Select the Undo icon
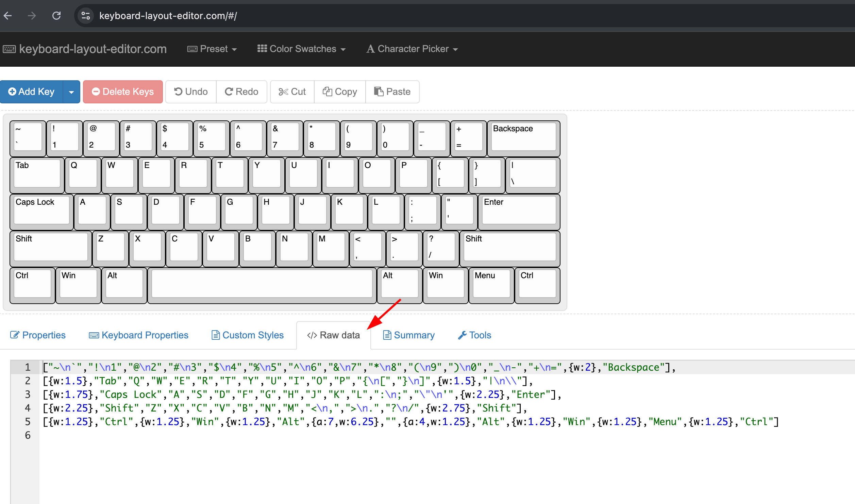Screen dimensions: 855x504 [178, 91]
